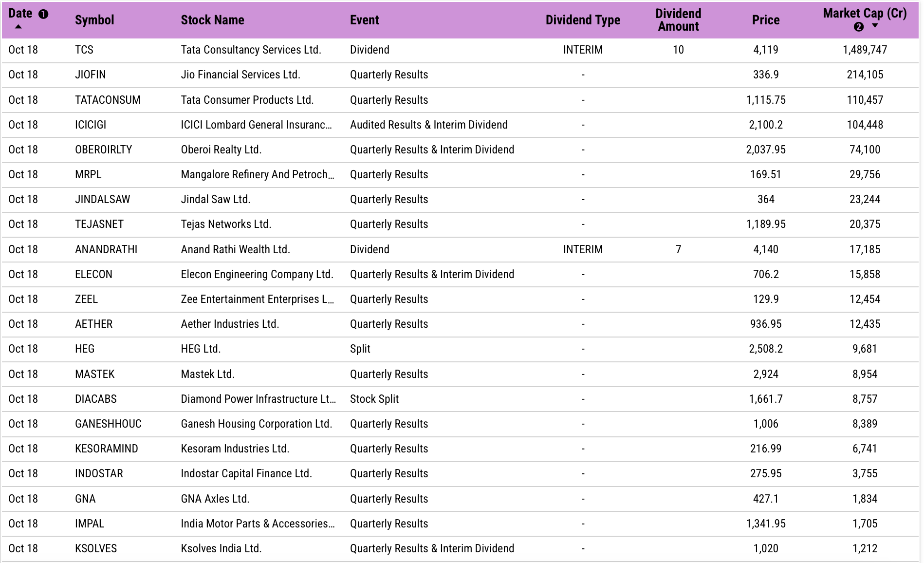Select the ANANDRATHI symbol cell

coord(106,249)
